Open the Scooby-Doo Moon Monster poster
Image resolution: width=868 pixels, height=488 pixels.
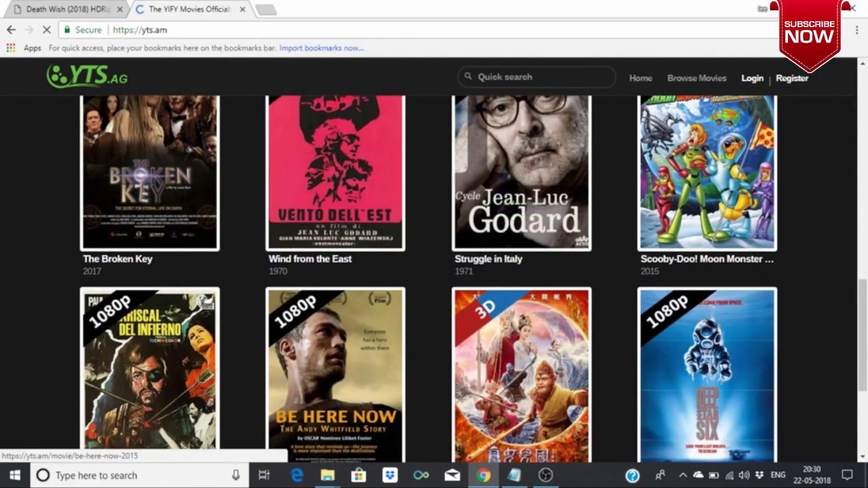coord(707,173)
